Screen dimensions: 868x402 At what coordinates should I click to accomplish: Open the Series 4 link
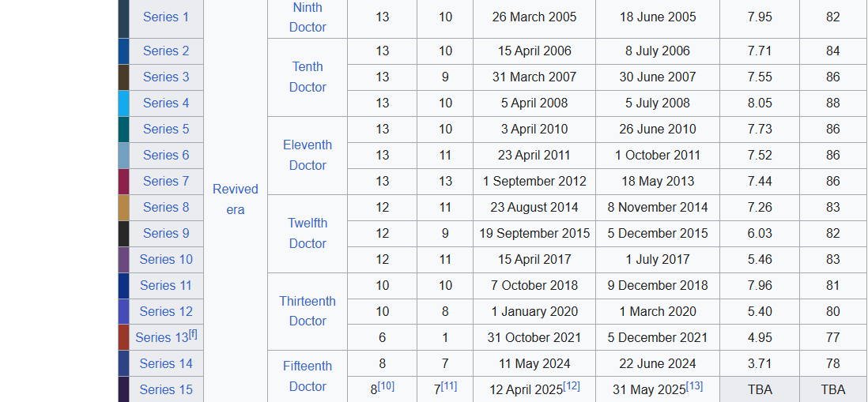[165, 103]
